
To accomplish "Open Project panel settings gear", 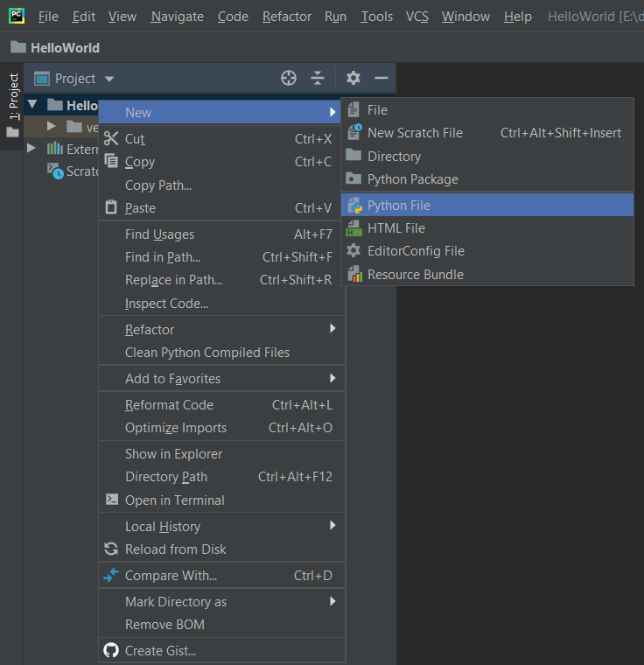I will [x=353, y=78].
